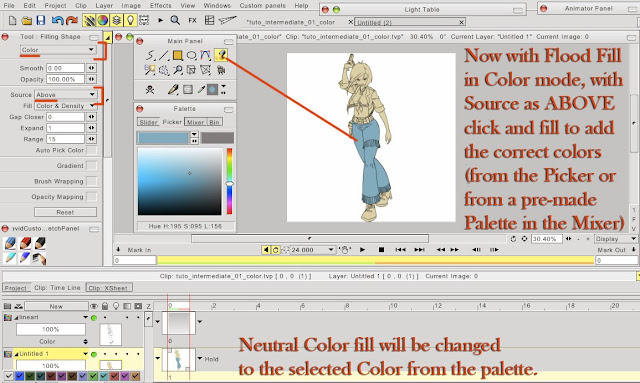
Task: Click the lock column header in timeline
Action: point(105,306)
